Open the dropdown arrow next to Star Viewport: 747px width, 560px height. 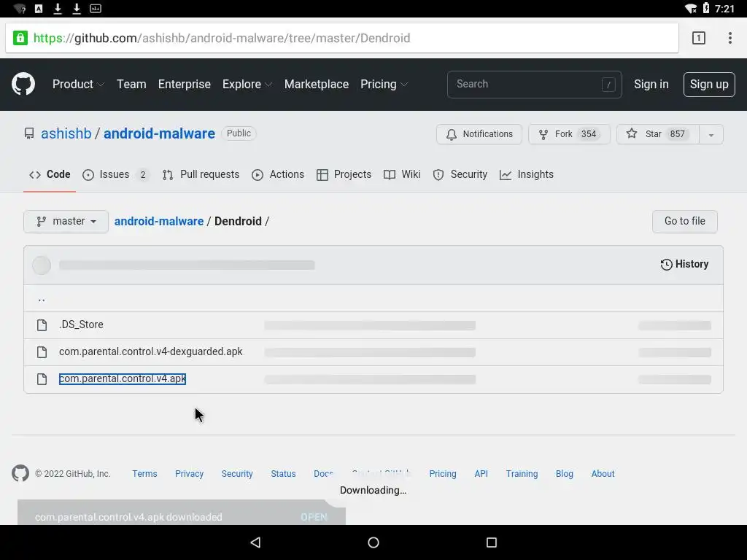711,135
